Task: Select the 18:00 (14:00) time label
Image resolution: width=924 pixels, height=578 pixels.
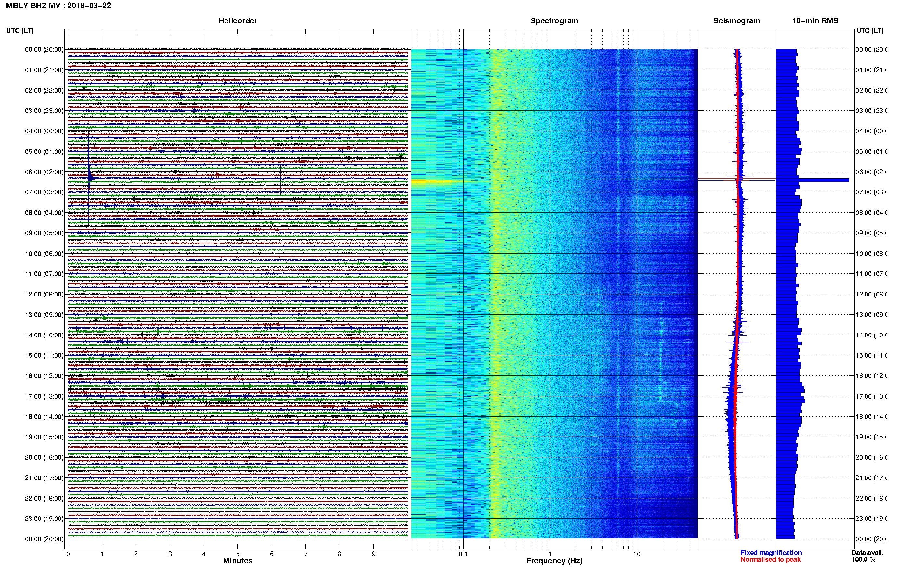Action: click(x=44, y=417)
